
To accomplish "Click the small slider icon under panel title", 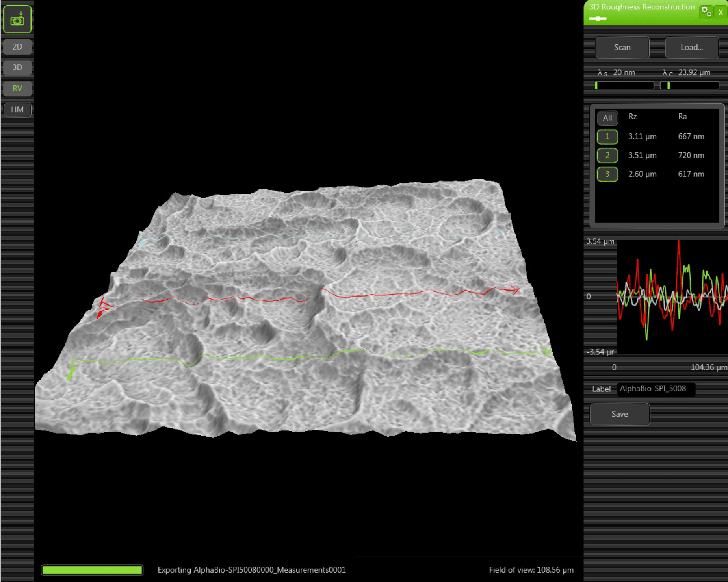I will click(598, 19).
